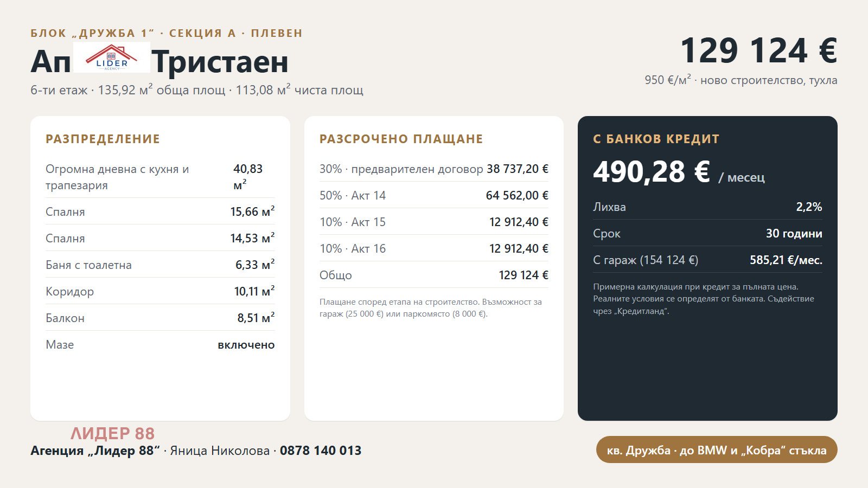
Task: Click the 30% предварителен договор label
Action: pyautogui.click(x=401, y=169)
